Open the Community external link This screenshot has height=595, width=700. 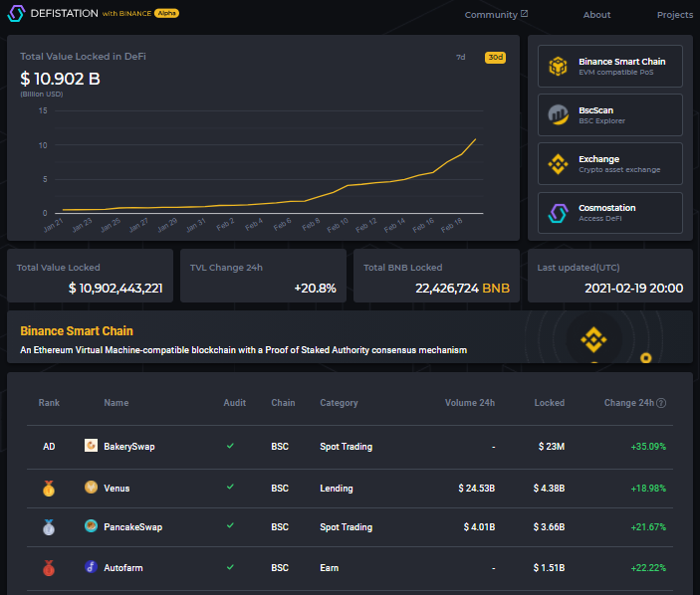coord(496,15)
